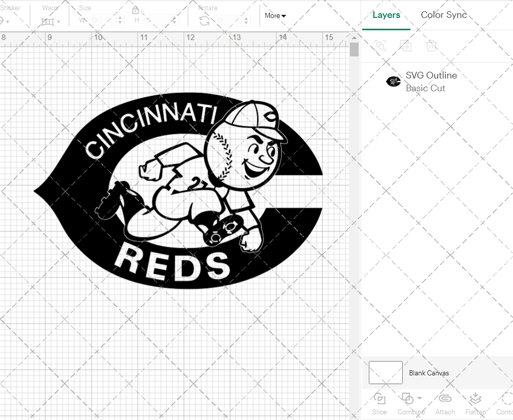Image resolution: width=513 pixels, height=420 pixels.
Task: Click the Blank Canvas white swatch
Action: 386,372
